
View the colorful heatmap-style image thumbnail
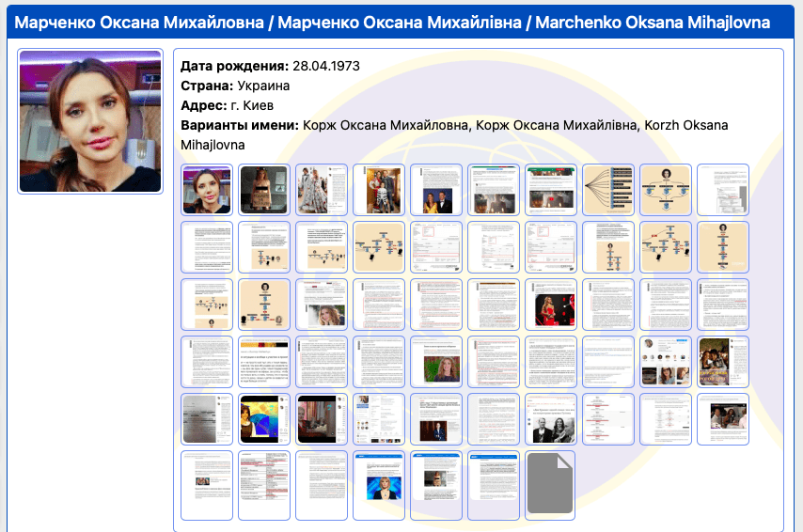point(264,418)
